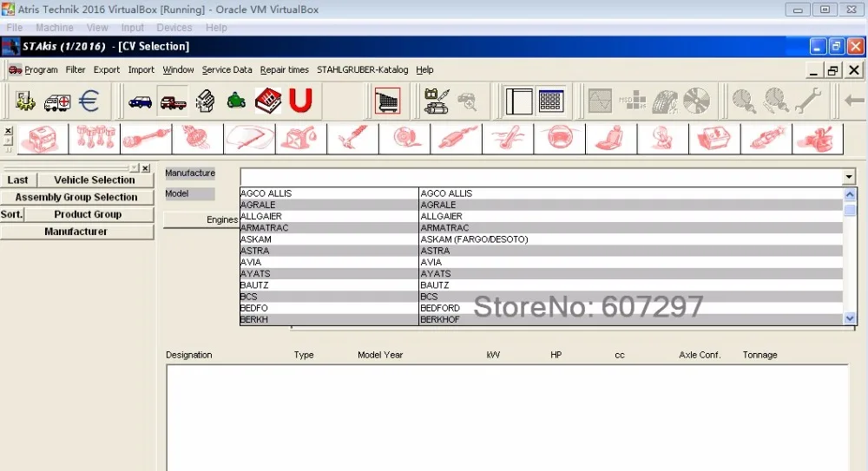Click into the Manufacture input field
The width and height of the screenshot is (868, 471).
541,177
